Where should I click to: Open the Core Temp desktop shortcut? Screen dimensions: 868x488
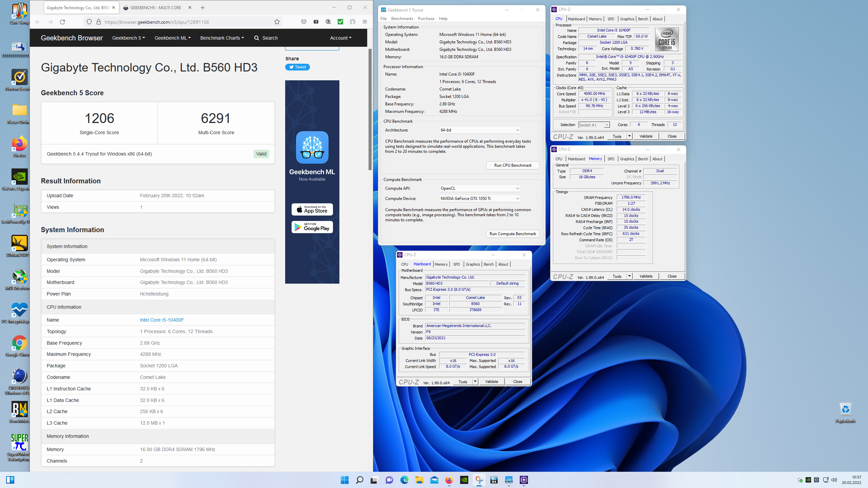pyautogui.click(x=19, y=14)
